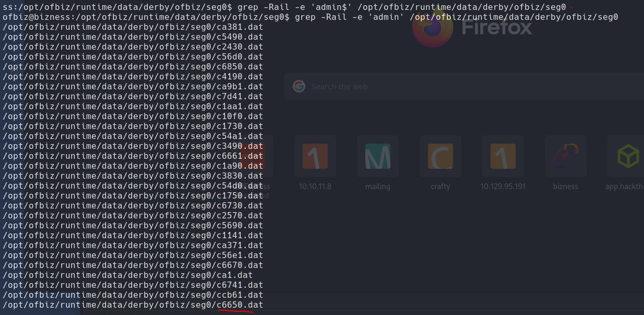This screenshot has width=644, height=315.
Task: Select the c7d41.dat path line
Action: [x=133, y=97]
